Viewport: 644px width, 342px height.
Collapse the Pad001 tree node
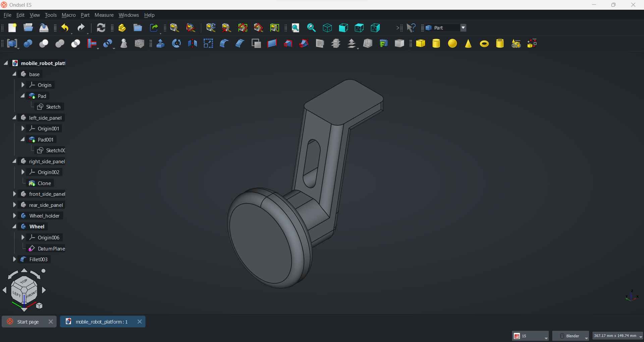pos(23,139)
